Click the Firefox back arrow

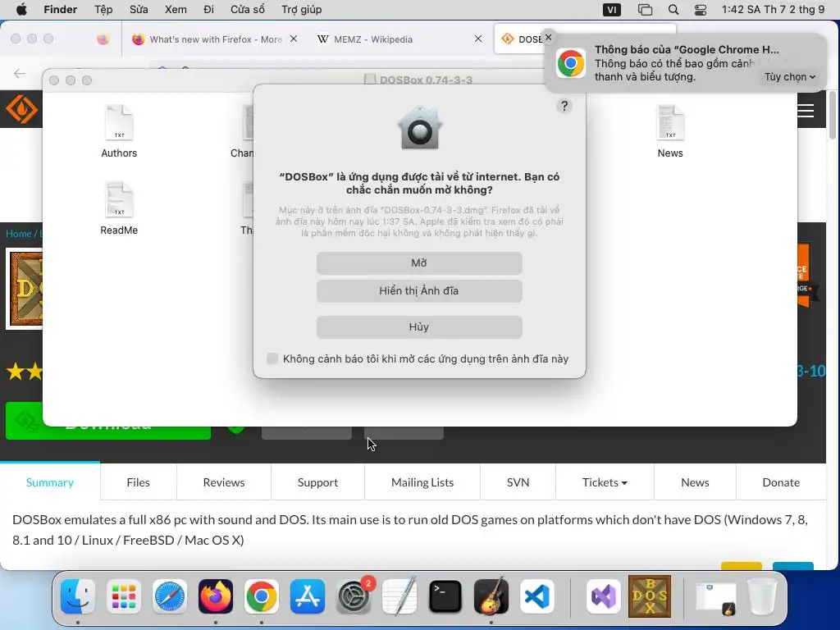point(20,73)
